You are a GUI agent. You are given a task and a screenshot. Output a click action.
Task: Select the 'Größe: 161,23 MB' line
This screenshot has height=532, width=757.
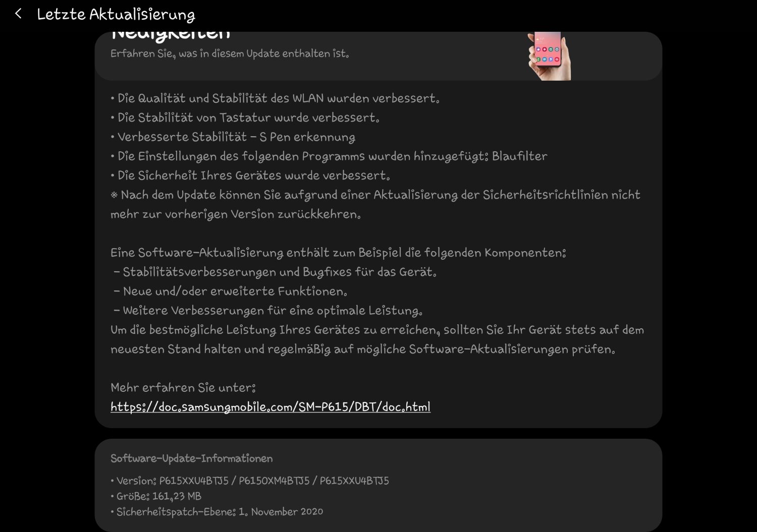tap(156, 496)
